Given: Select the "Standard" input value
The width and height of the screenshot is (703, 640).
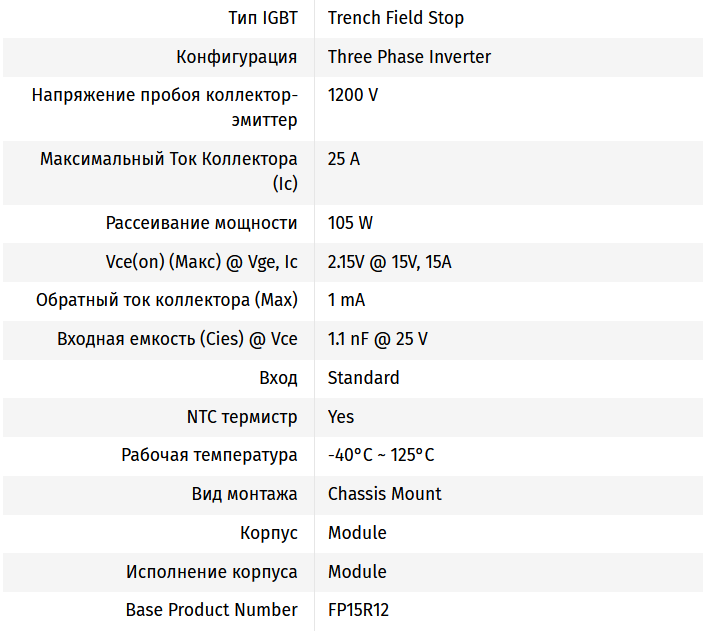Looking at the screenshot, I should (x=364, y=378).
